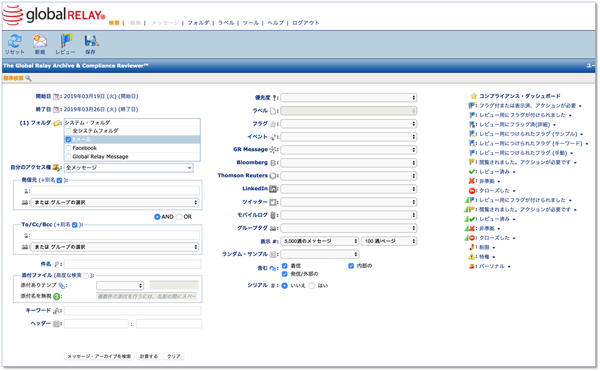Click into the 件名 input field

[132, 264]
